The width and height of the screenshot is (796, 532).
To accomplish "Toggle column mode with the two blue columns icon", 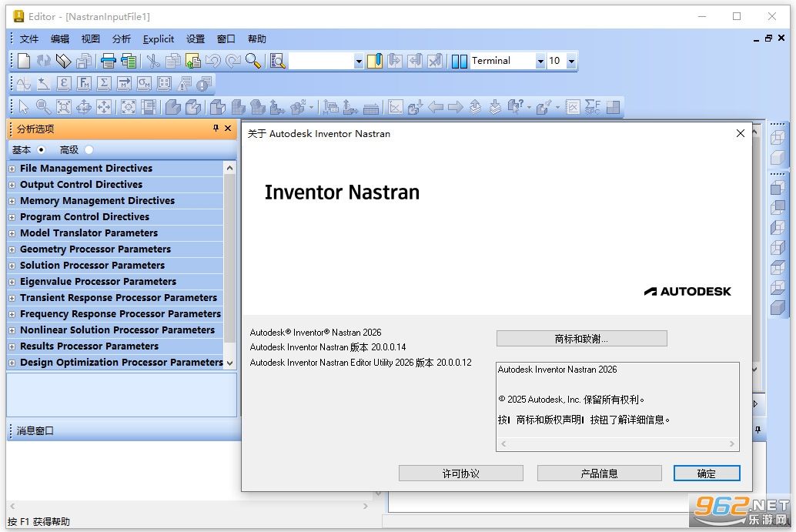I will tap(460, 61).
